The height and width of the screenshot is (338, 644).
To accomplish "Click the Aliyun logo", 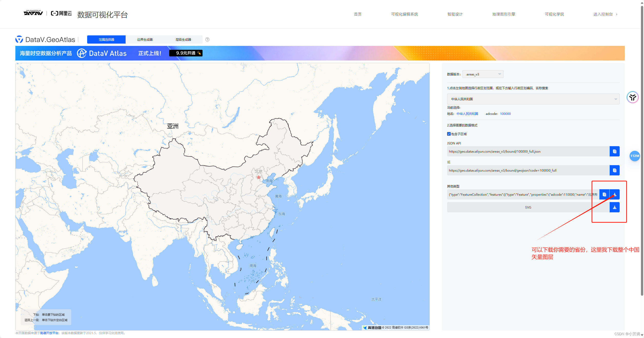I will (61, 13).
